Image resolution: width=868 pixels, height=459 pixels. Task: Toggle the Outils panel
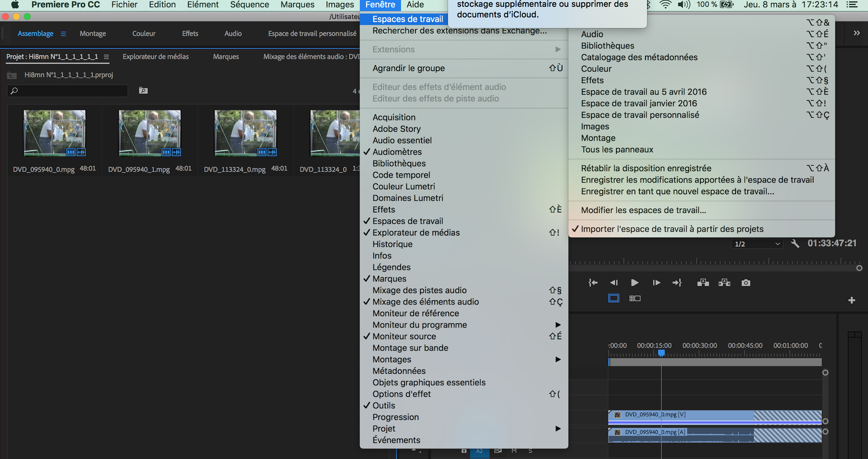click(464, 406)
